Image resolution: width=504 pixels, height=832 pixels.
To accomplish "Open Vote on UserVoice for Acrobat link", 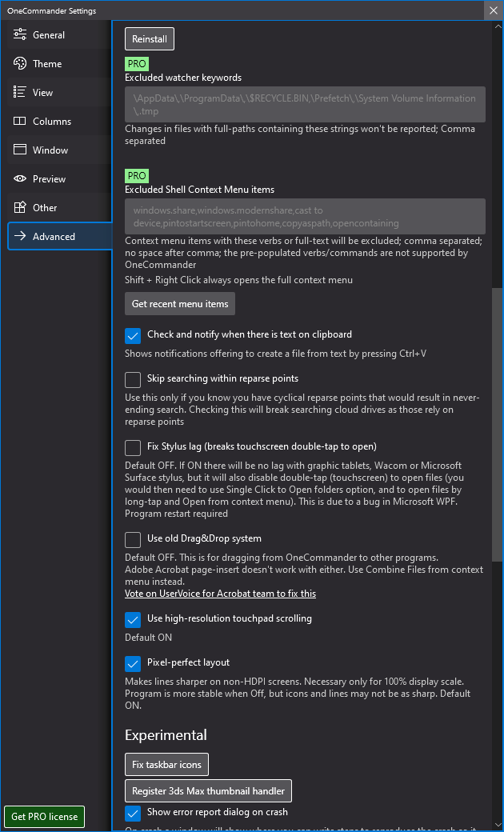I will pyautogui.click(x=220, y=594).
